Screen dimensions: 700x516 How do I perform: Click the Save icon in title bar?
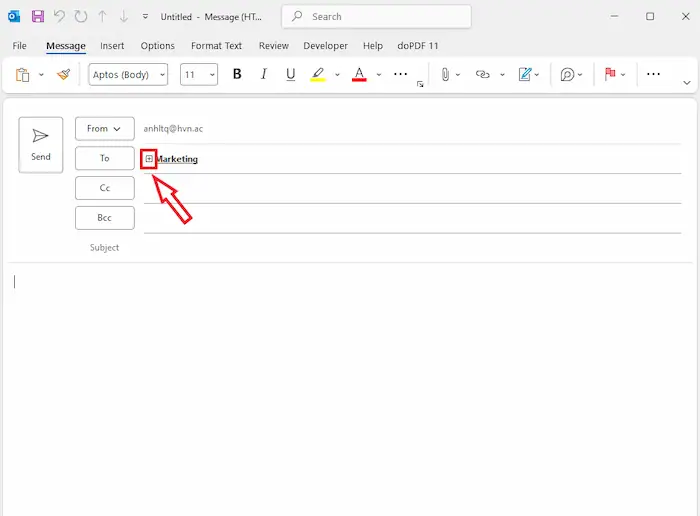[38, 17]
